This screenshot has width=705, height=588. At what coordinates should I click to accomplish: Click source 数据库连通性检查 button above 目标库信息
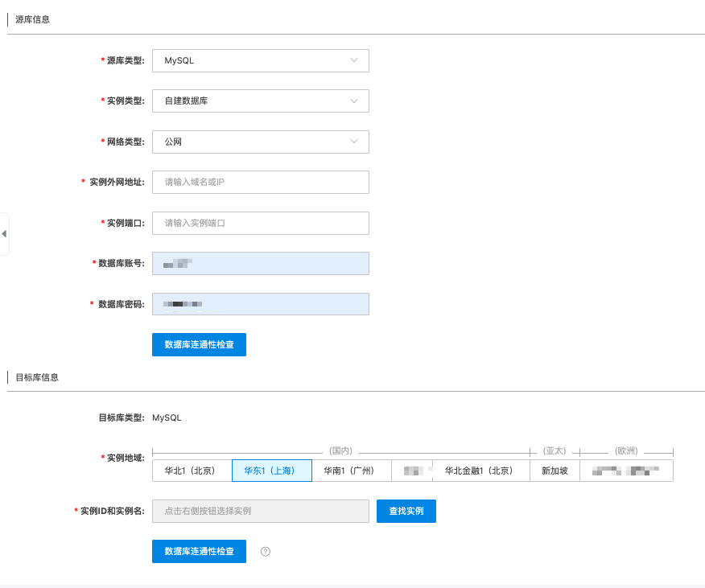pos(199,344)
